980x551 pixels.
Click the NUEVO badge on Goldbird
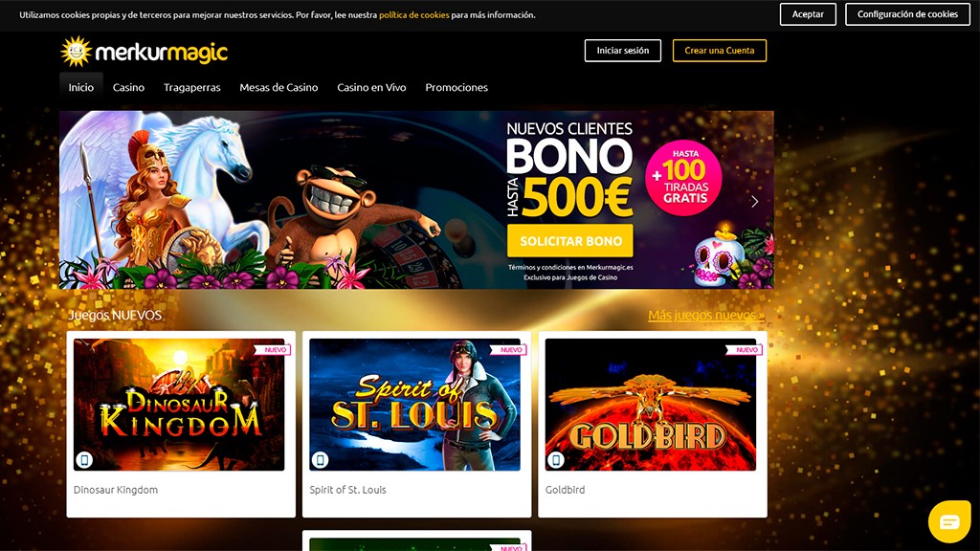click(x=745, y=350)
